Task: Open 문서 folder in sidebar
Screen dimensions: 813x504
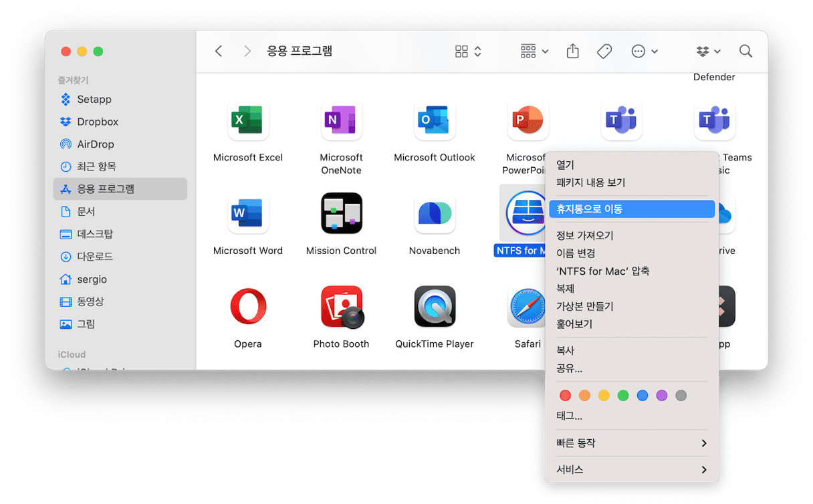Action: coord(120,211)
